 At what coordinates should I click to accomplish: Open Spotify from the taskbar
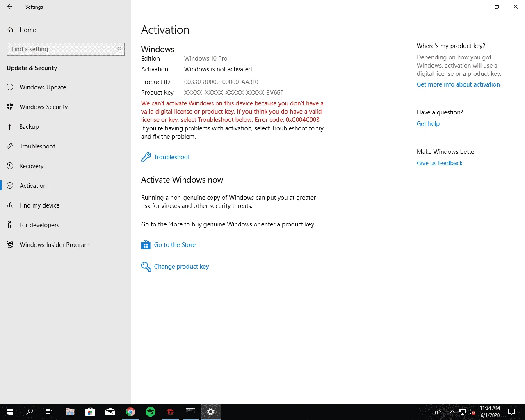pos(151,412)
